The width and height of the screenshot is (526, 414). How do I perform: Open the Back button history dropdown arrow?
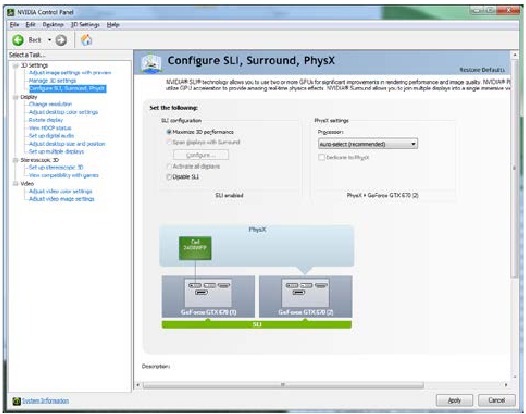[x=49, y=40]
